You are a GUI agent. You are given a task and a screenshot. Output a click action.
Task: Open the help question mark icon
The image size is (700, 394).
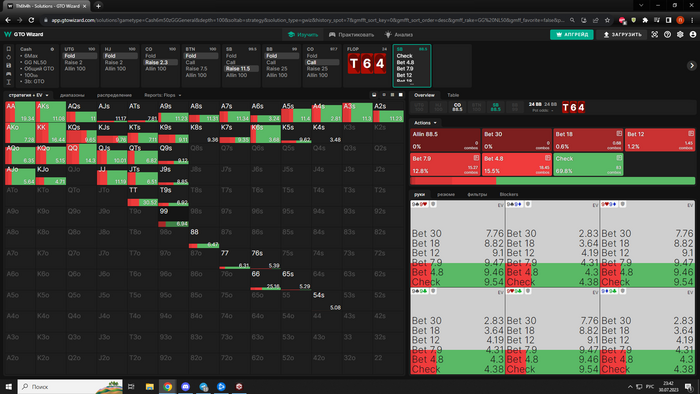pyautogui.click(x=667, y=34)
